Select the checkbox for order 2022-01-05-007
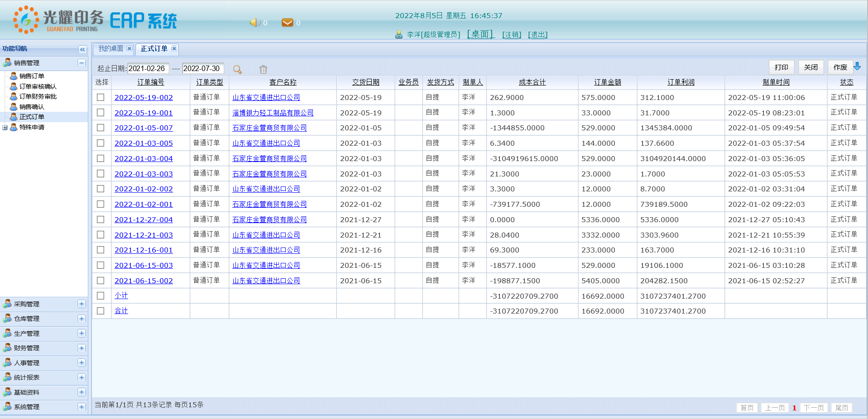The height and width of the screenshot is (419, 868). pos(101,128)
